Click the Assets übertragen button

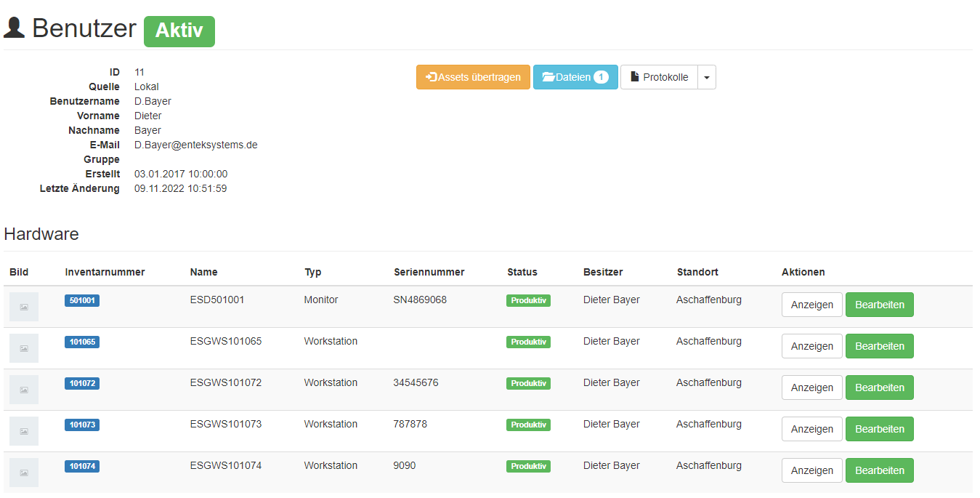473,77
